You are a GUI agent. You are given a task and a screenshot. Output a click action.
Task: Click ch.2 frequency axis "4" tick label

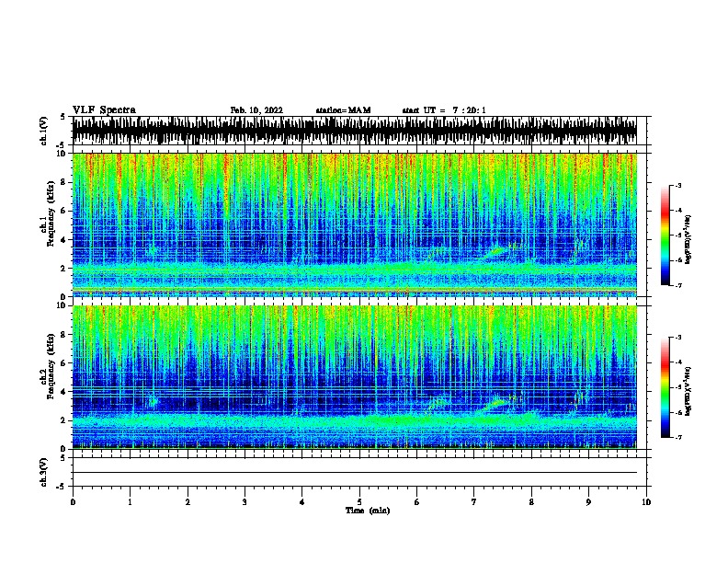coord(63,392)
